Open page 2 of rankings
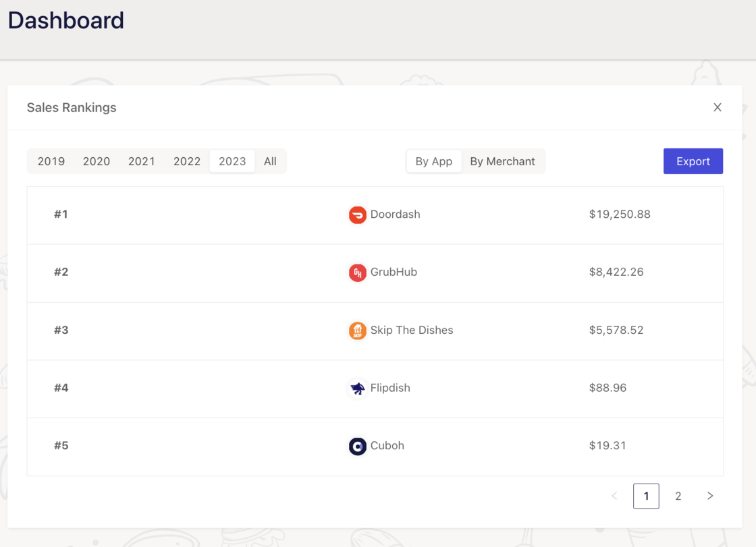Viewport: 756px width, 547px height. tap(678, 496)
